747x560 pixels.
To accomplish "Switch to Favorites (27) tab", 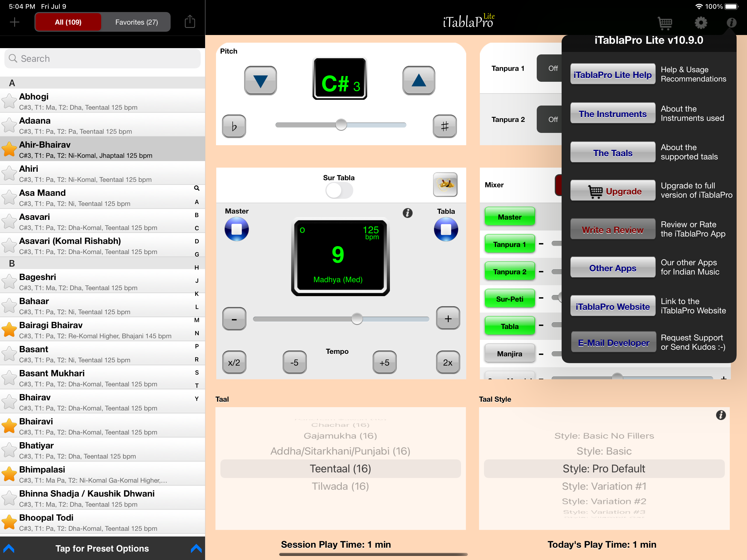I will pos(136,22).
